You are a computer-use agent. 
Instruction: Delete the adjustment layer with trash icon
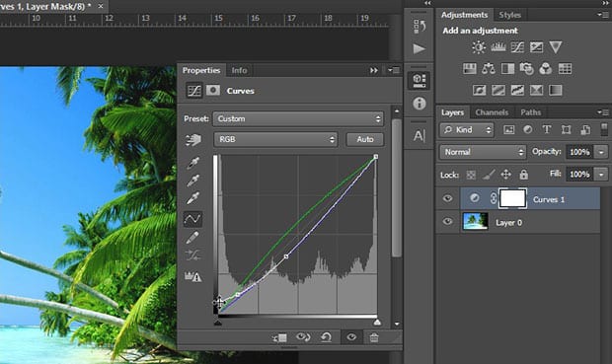coord(374,337)
